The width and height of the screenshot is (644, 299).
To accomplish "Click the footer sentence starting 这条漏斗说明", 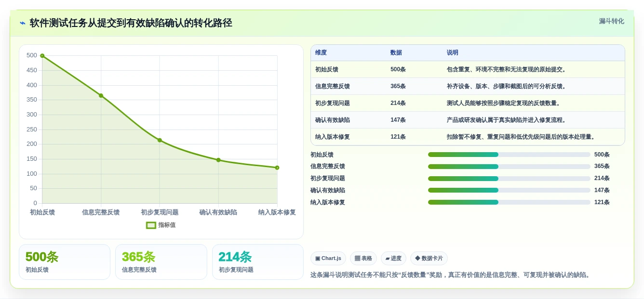I will (450, 275).
